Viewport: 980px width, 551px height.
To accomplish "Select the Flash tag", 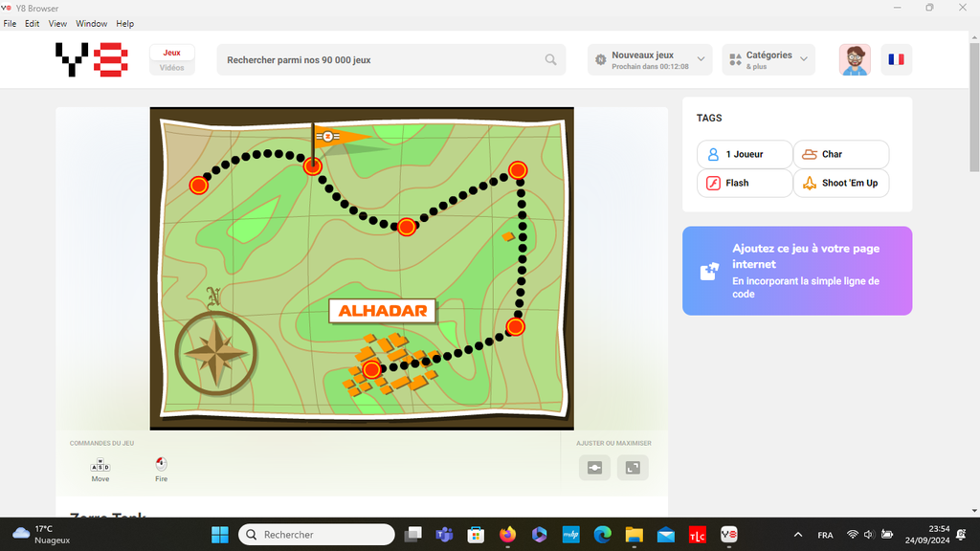I will pyautogui.click(x=745, y=183).
